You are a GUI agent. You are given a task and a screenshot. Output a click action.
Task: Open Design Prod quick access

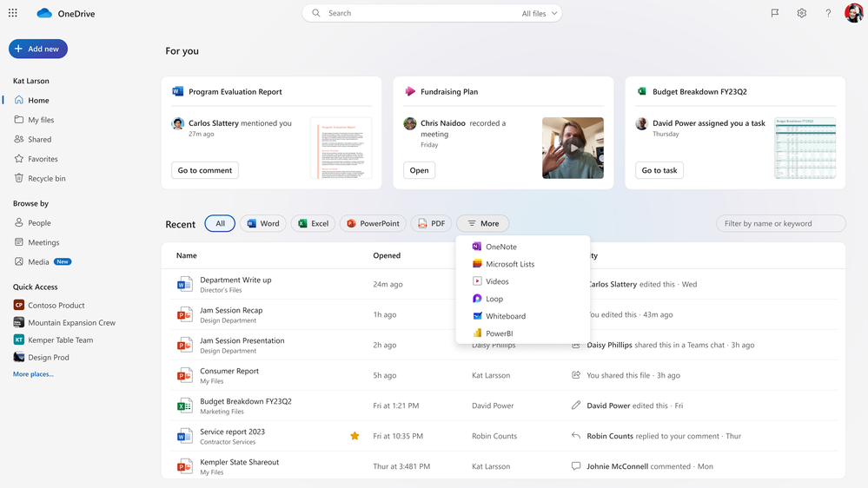pos(48,358)
